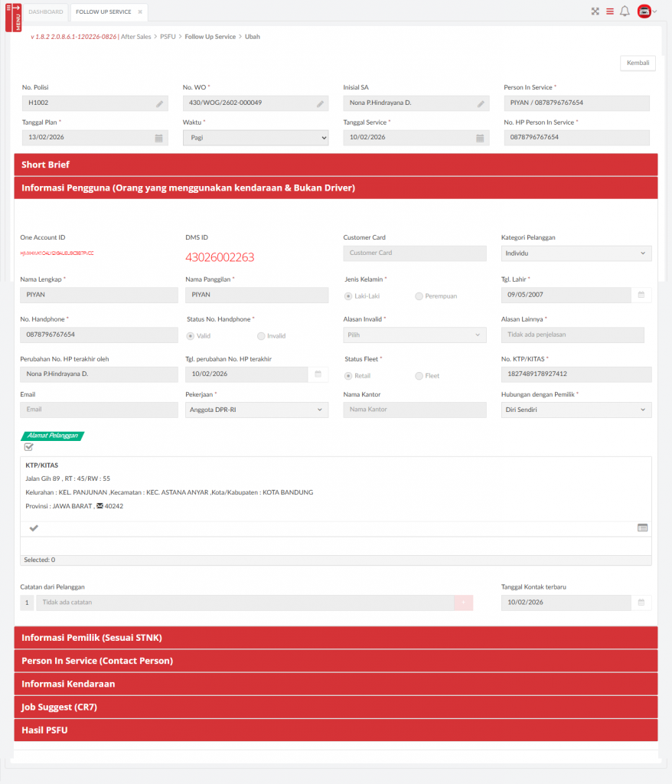Click pencil edit icon for No. WO
672x784 pixels.
[321, 103]
